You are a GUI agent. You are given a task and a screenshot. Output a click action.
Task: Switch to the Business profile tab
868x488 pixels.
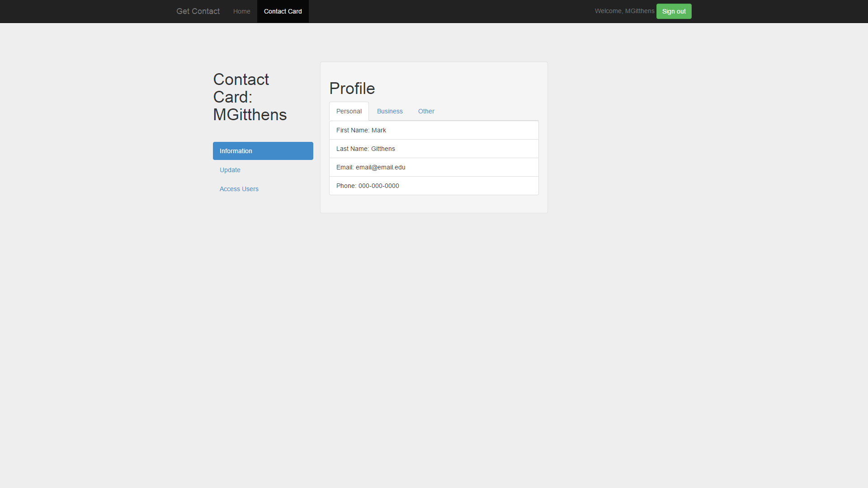(389, 111)
